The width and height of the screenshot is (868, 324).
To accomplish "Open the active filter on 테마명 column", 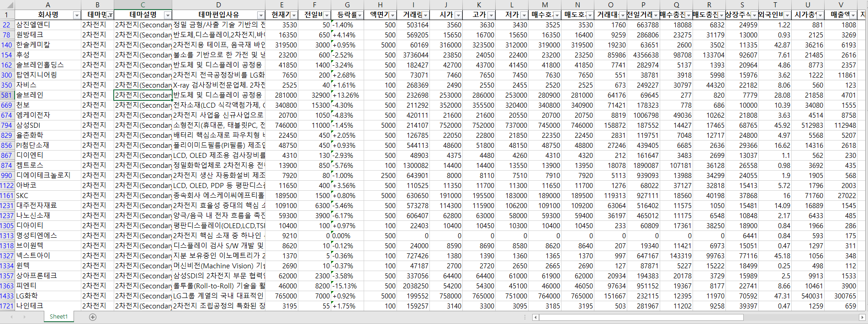I will pyautogui.click(x=110, y=15).
